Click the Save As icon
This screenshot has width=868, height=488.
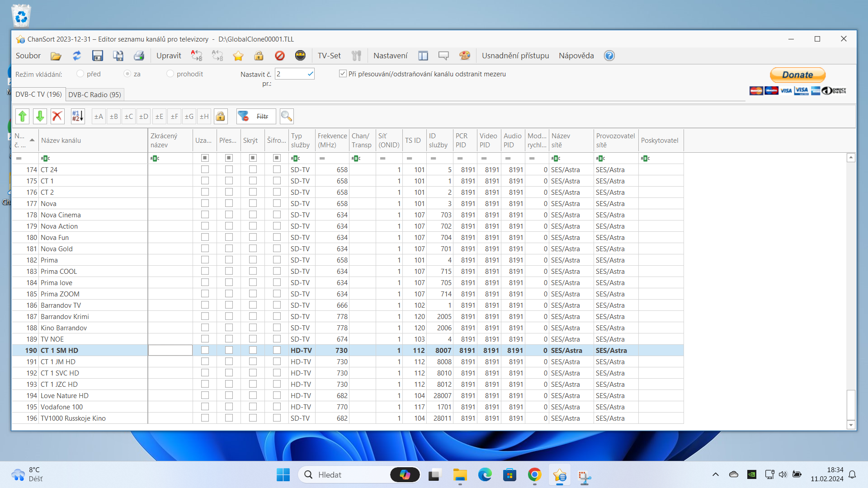(118, 56)
